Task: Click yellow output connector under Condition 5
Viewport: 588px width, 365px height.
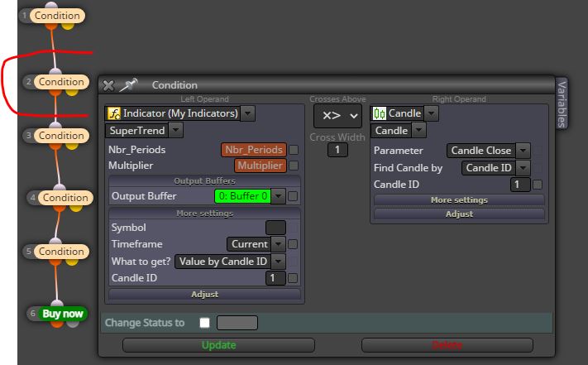Action: 72,262
